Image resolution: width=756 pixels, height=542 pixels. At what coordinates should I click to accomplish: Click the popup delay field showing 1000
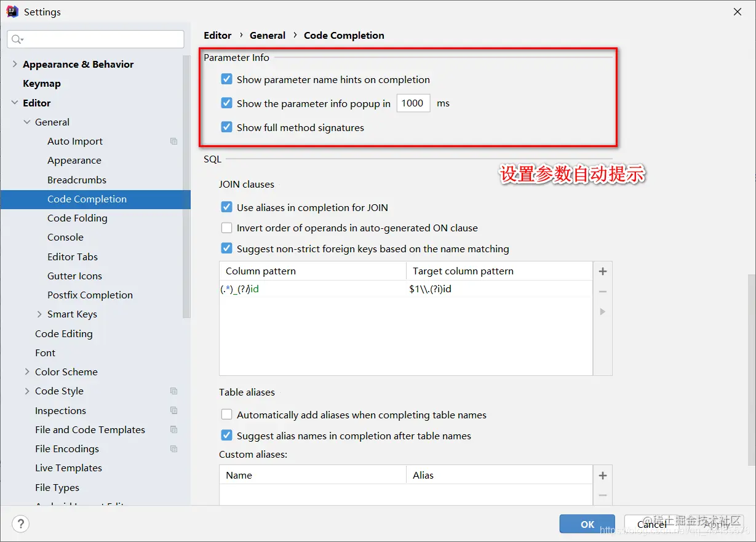tap(413, 103)
